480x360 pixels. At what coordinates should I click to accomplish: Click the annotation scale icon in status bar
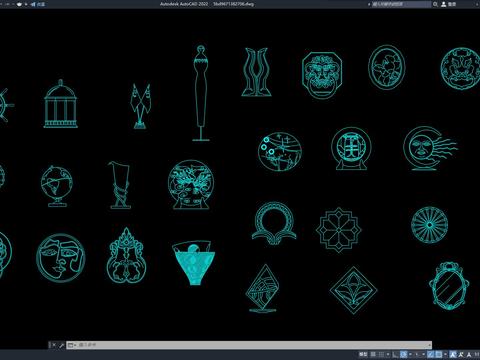[469, 354]
